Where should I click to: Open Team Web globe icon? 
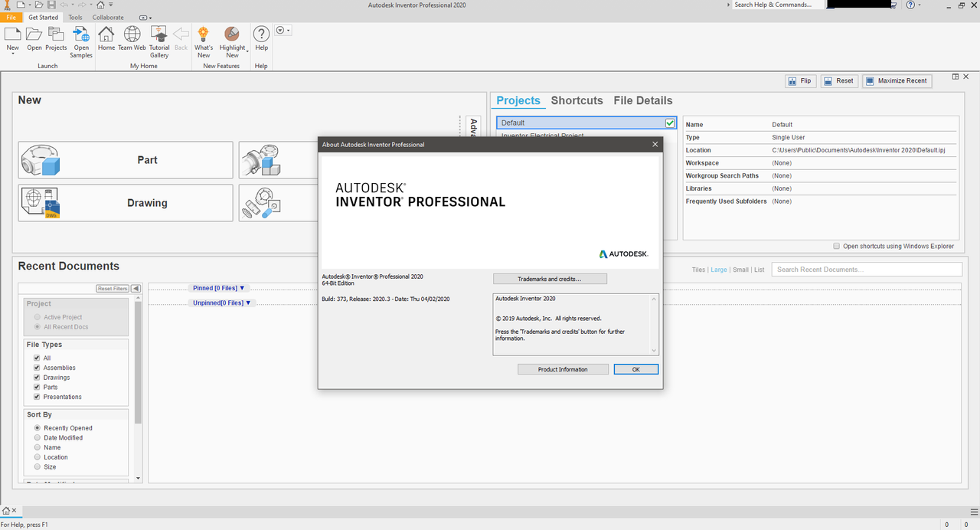coord(132,34)
